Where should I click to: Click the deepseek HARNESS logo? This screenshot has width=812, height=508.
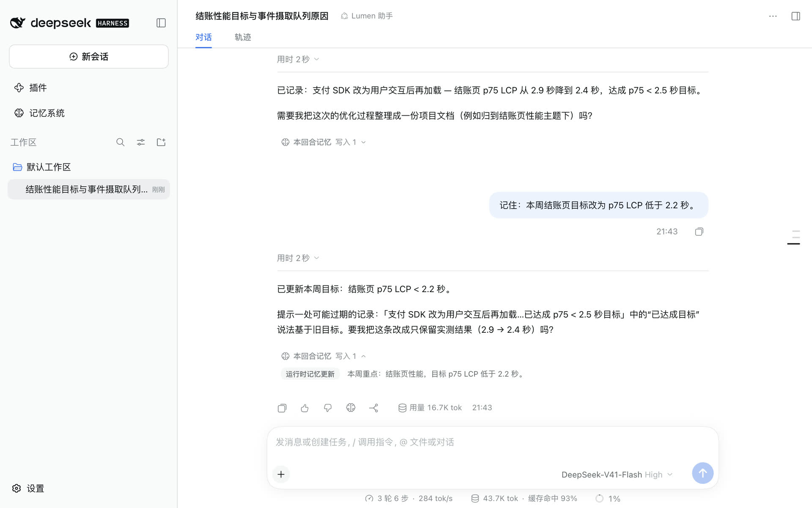pyautogui.click(x=69, y=23)
